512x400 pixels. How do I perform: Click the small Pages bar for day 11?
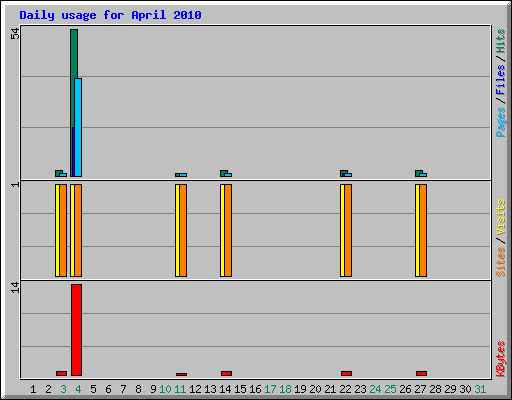tap(183, 175)
